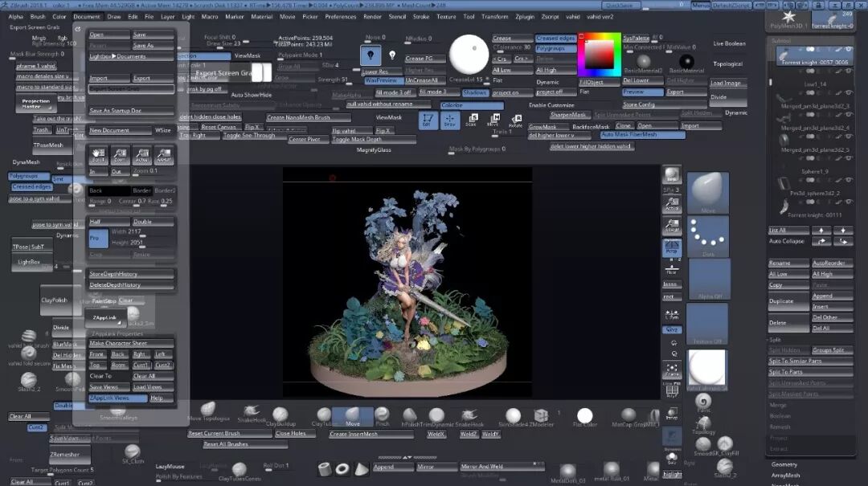
Task: Click the Scroll document icon
Action: [98, 156]
